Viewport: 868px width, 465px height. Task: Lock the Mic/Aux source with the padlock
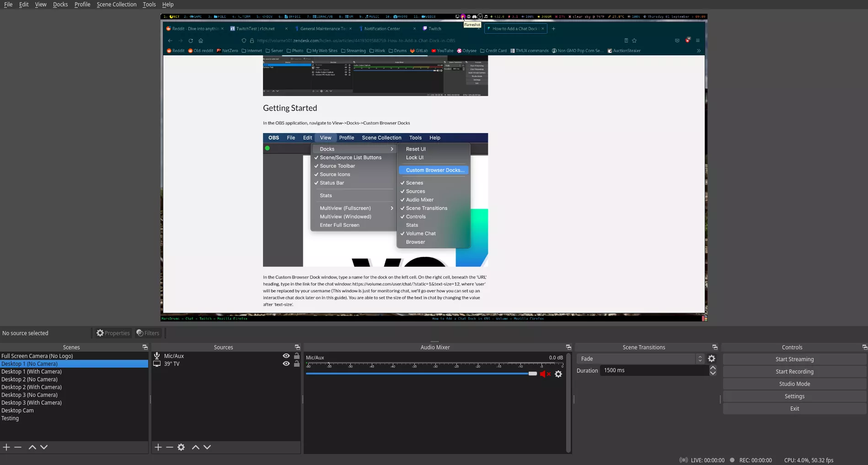click(296, 355)
